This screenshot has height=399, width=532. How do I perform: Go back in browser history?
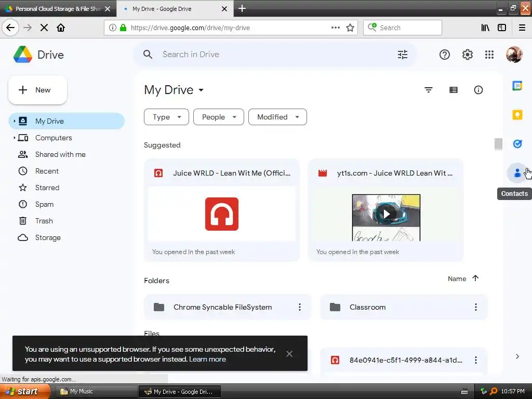[x=10, y=28]
